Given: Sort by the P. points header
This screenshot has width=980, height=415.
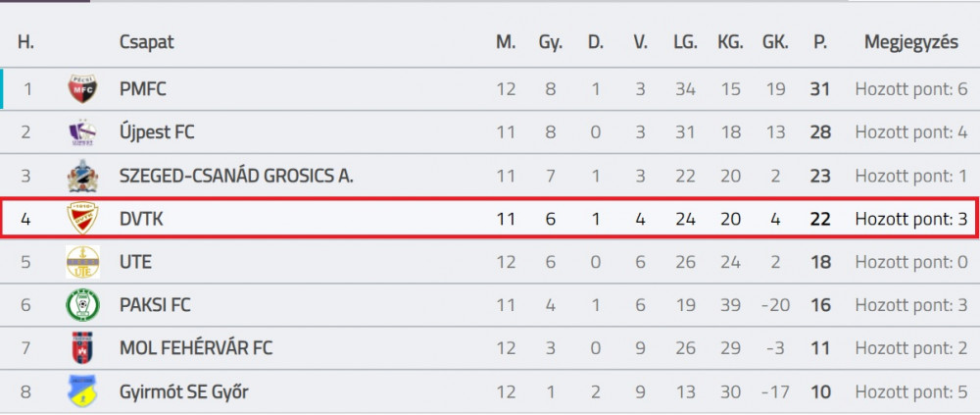Looking at the screenshot, I should pyautogui.click(x=820, y=43).
